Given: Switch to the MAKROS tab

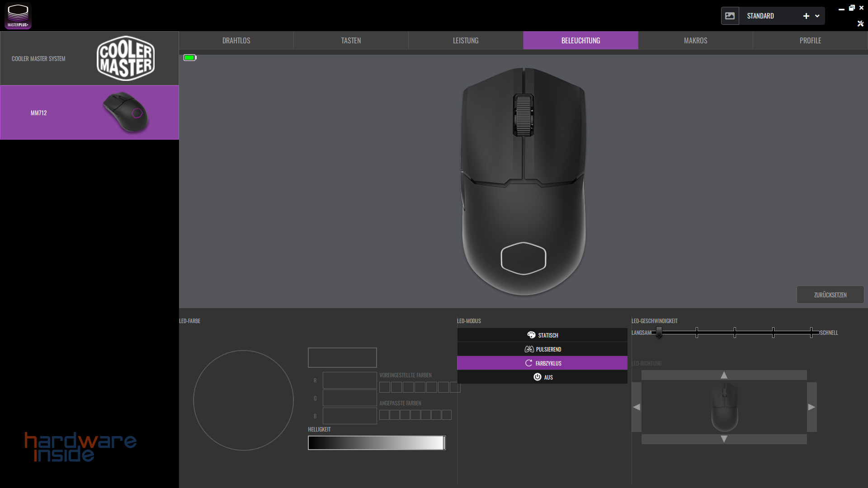Looking at the screenshot, I should click(x=695, y=40).
